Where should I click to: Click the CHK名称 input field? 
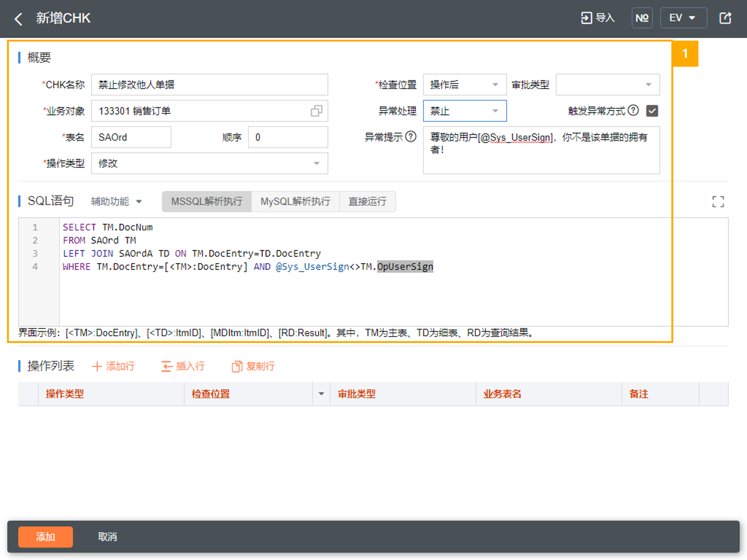210,84
